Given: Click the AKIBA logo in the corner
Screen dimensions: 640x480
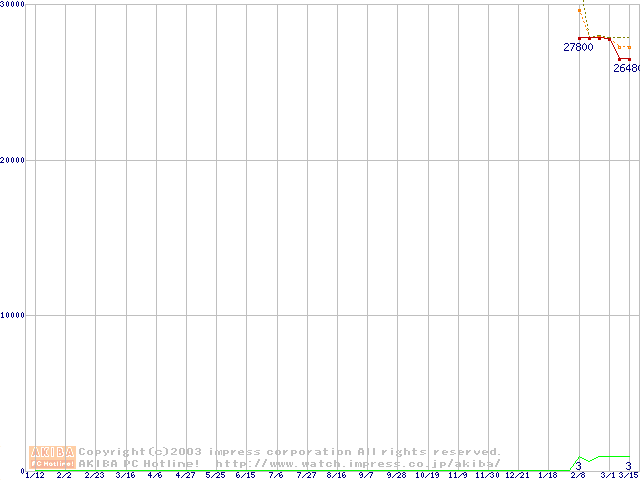Looking at the screenshot, I should [52, 457].
